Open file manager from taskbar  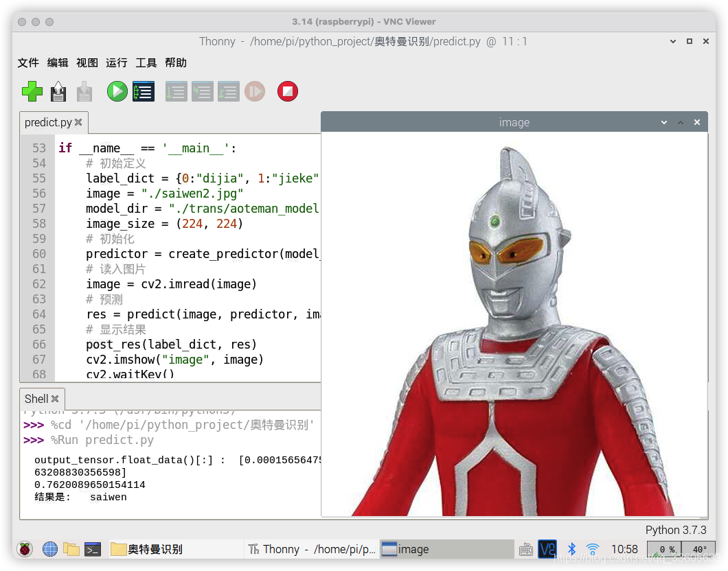[x=71, y=549]
